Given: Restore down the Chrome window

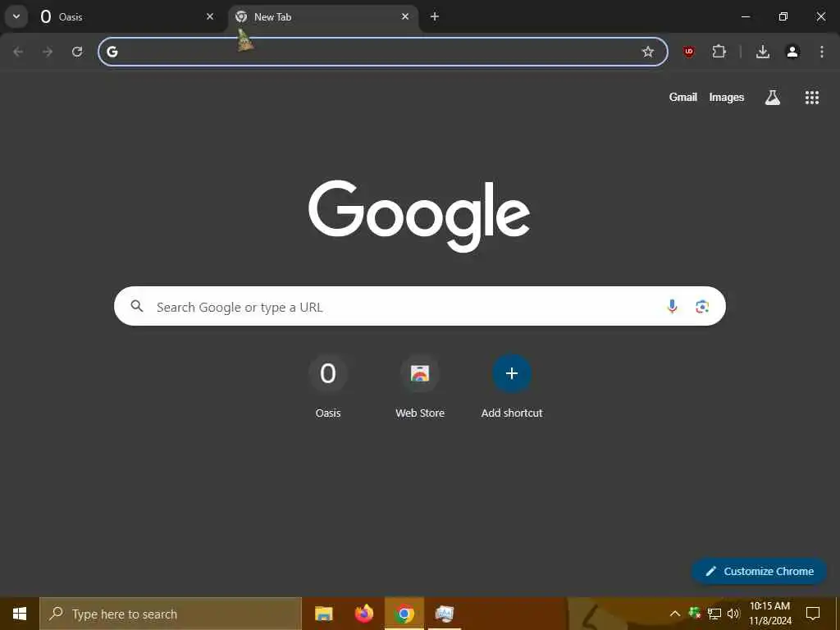Looking at the screenshot, I should tap(783, 16).
